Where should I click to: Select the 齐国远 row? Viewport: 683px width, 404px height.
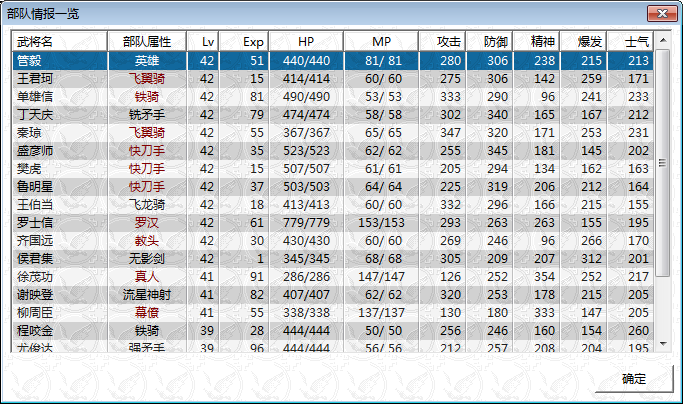tap(333, 241)
